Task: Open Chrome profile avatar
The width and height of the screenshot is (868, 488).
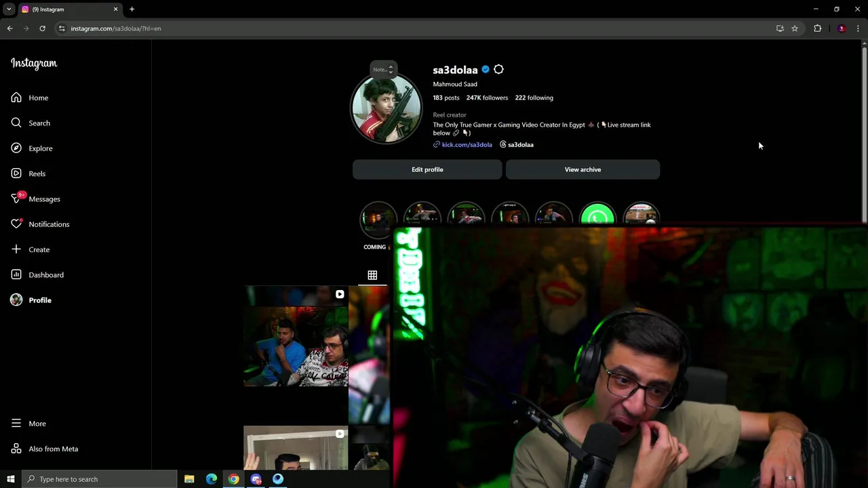Action: (x=842, y=28)
